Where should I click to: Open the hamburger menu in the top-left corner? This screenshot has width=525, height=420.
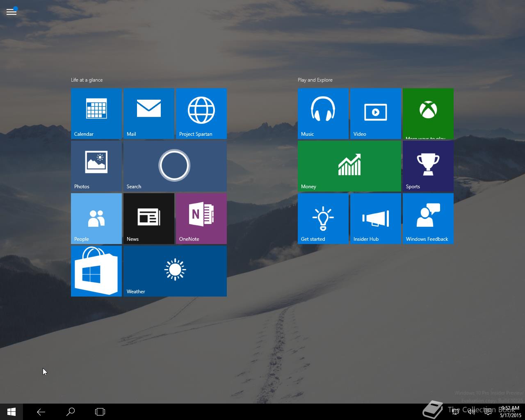pos(11,12)
